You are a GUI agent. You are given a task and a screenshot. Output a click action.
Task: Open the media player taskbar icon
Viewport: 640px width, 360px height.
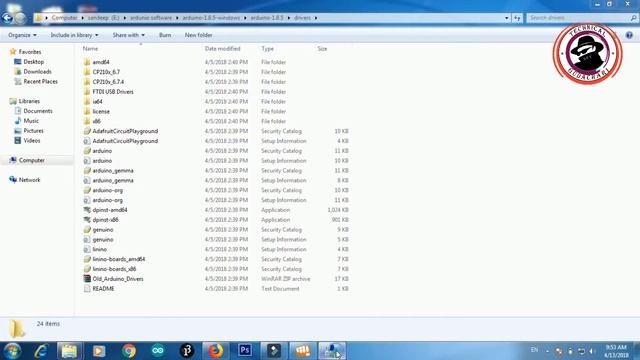coord(99,351)
